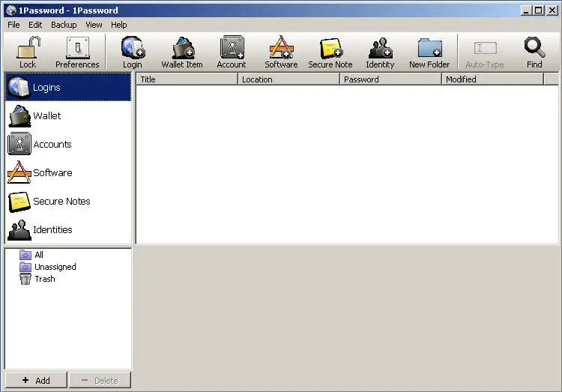Image resolution: width=562 pixels, height=392 pixels.
Task: Add a new Wallet Item
Action: pos(182,52)
